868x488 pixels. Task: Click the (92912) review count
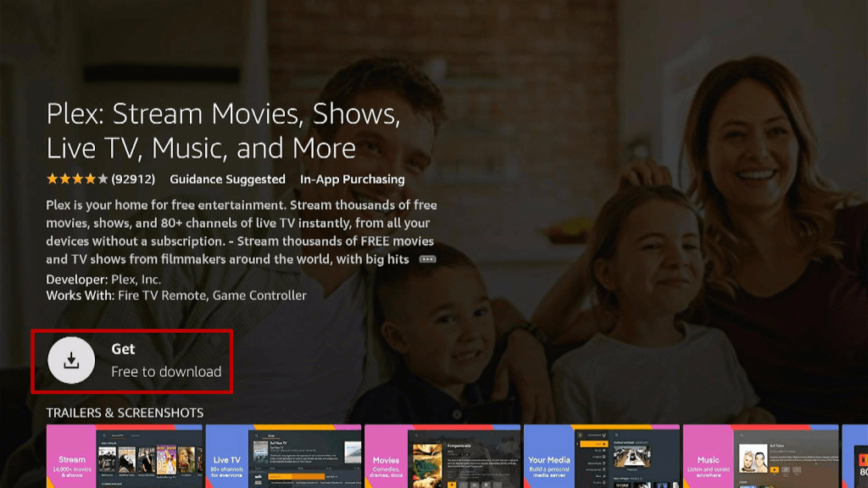(x=133, y=180)
